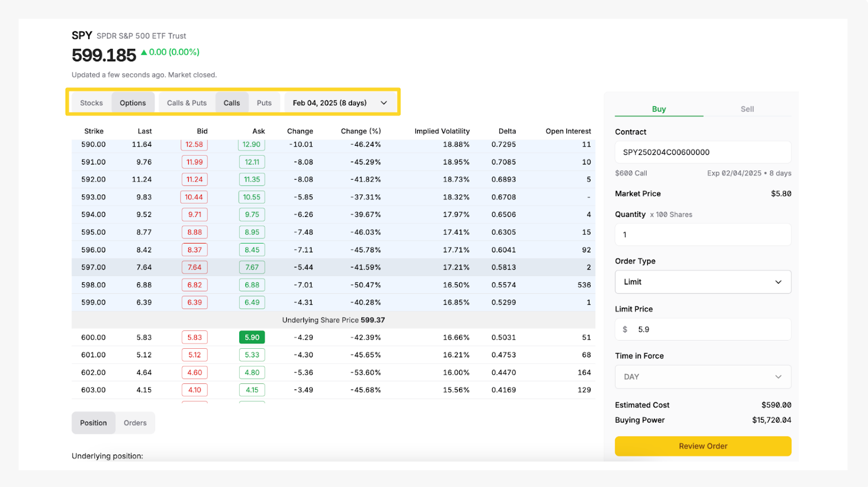This screenshot has width=868, height=487.
Task: Open the Feb 04, 2025 expiration dropdown
Action: point(340,103)
